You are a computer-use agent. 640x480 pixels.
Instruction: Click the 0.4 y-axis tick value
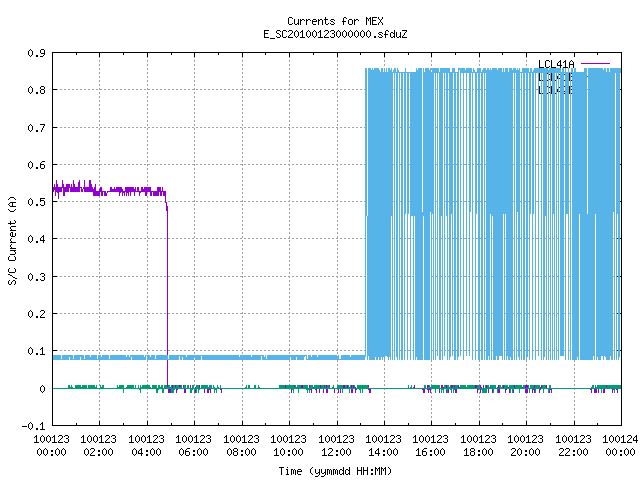(37, 239)
